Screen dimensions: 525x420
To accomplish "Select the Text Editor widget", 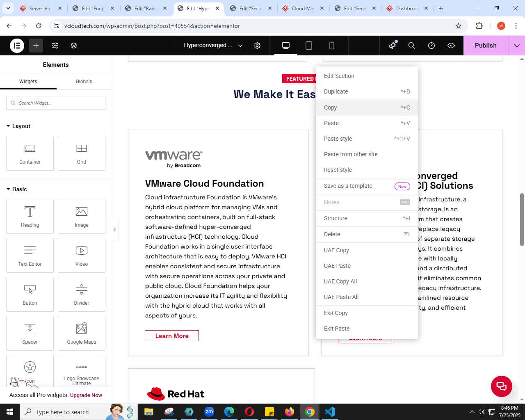I will click(x=30, y=255).
